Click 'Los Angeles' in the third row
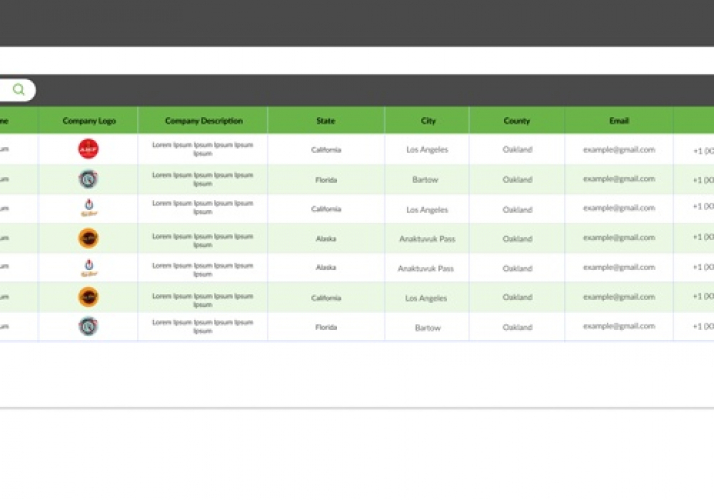The height and width of the screenshot is (500, 714). pos(427,210)
